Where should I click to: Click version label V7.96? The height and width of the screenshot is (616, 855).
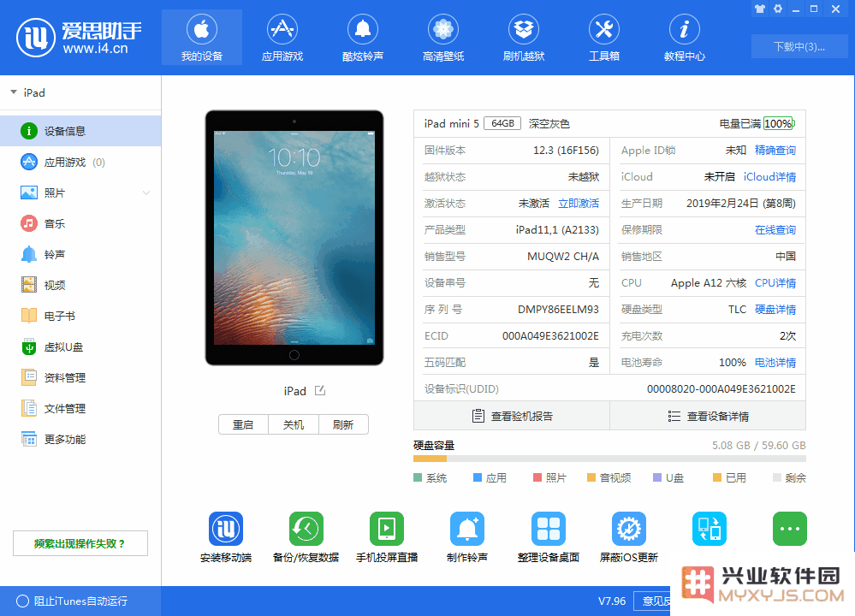point(612,601)
